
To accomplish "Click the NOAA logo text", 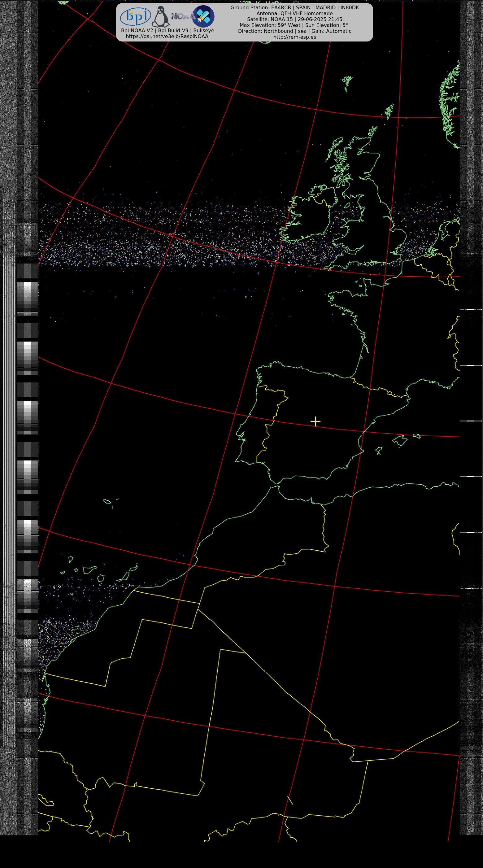I will pyautogui.click(x=183, y=16).
